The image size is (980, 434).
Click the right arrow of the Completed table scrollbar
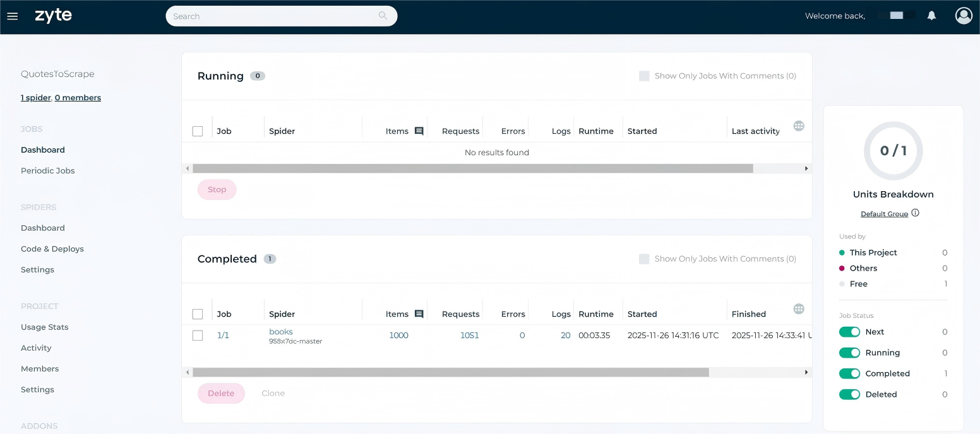click(806, 372)
